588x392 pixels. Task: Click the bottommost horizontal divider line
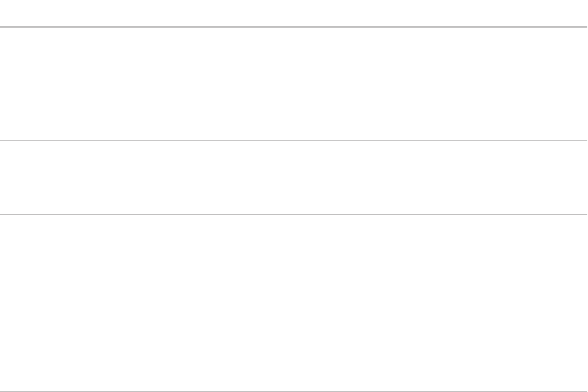point(294,391)
